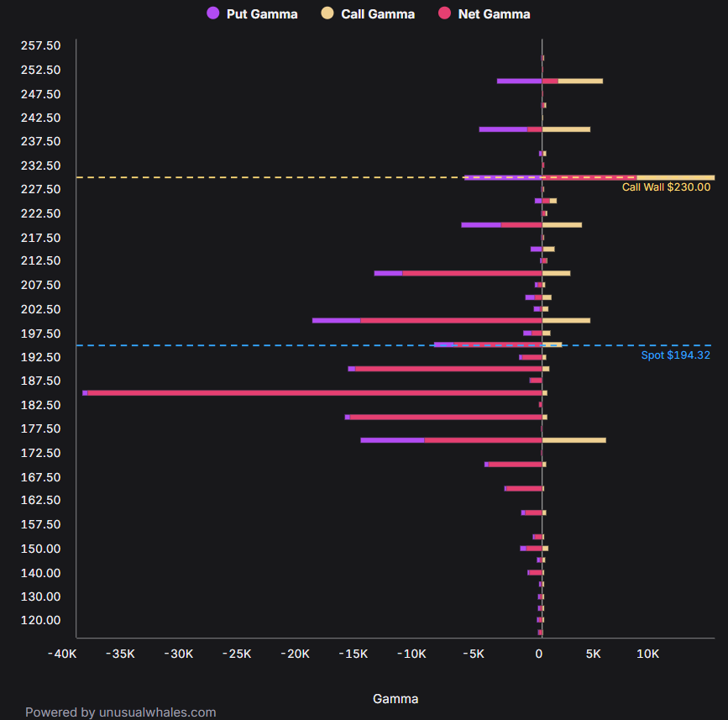The width and height of the screenshot is (728, 720).
Task: Click the 212.50 strike label
Action: [x=41, y=260]
